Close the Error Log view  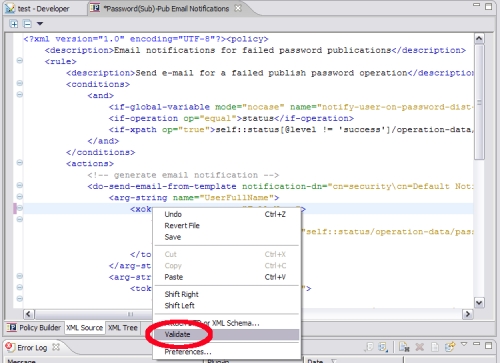coord(56,347)
